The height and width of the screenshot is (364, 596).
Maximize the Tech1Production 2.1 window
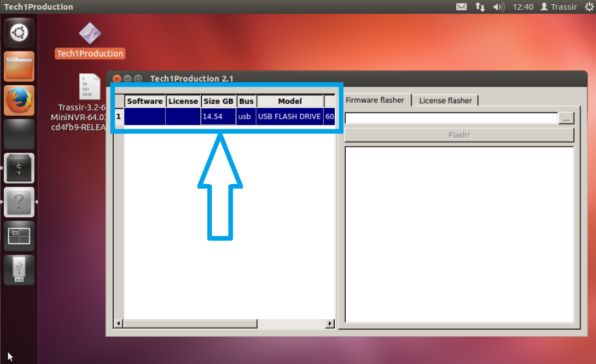coord(138,79)
